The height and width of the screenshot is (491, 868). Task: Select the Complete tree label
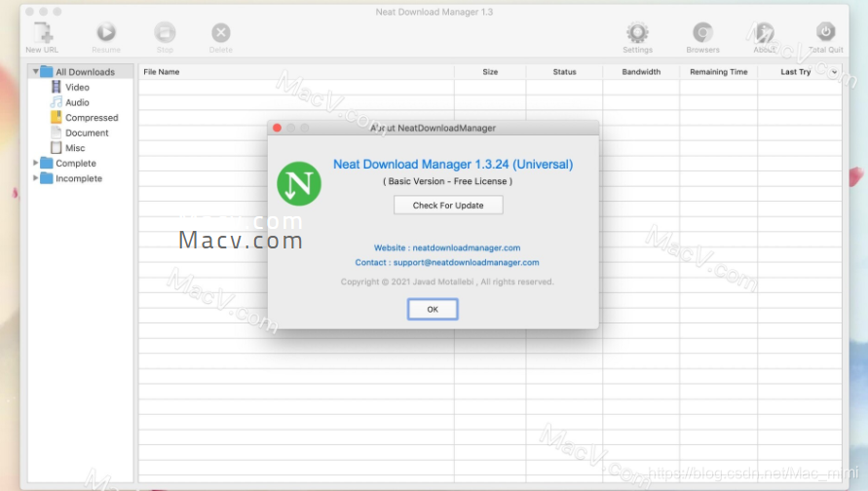pos(75,164)
